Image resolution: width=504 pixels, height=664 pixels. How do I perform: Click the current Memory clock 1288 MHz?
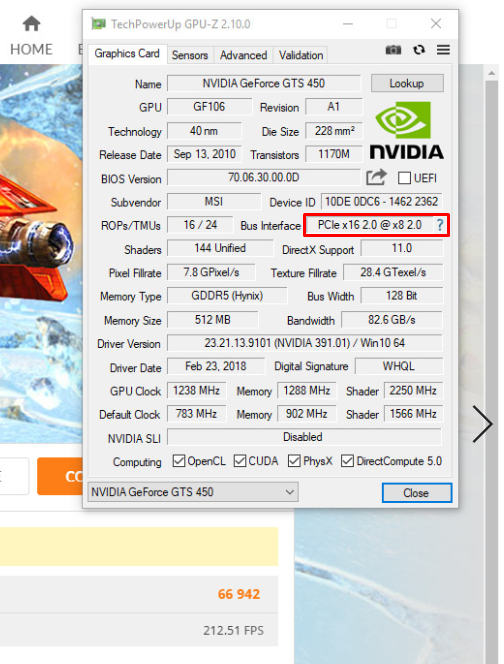coord(307,390)
